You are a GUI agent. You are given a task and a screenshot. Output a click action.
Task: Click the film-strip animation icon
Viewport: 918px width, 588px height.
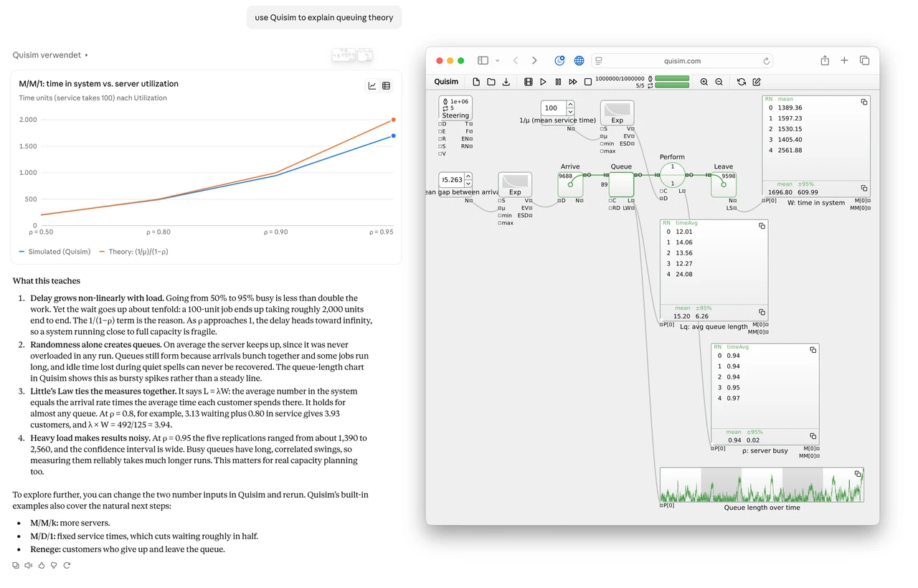(x=529, y=82)
